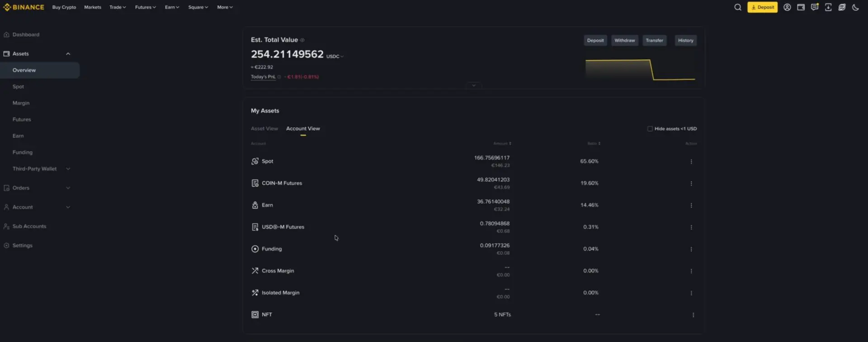This screenshot has height=342, width=868.
Task: Hide balance with the eye icon
Action: click(x=302, y=40)
